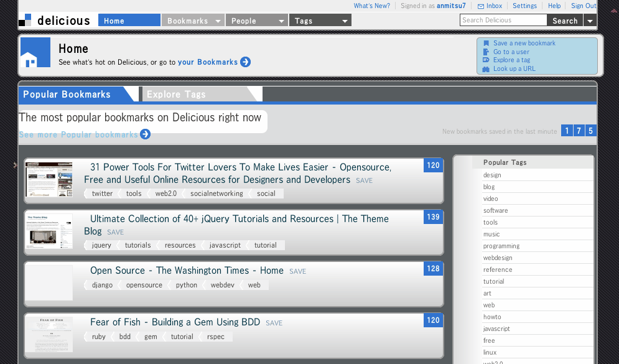Expand the search options dropdown arrow
The width and height of the screenshot is (619, 364).
click(590, 21)
